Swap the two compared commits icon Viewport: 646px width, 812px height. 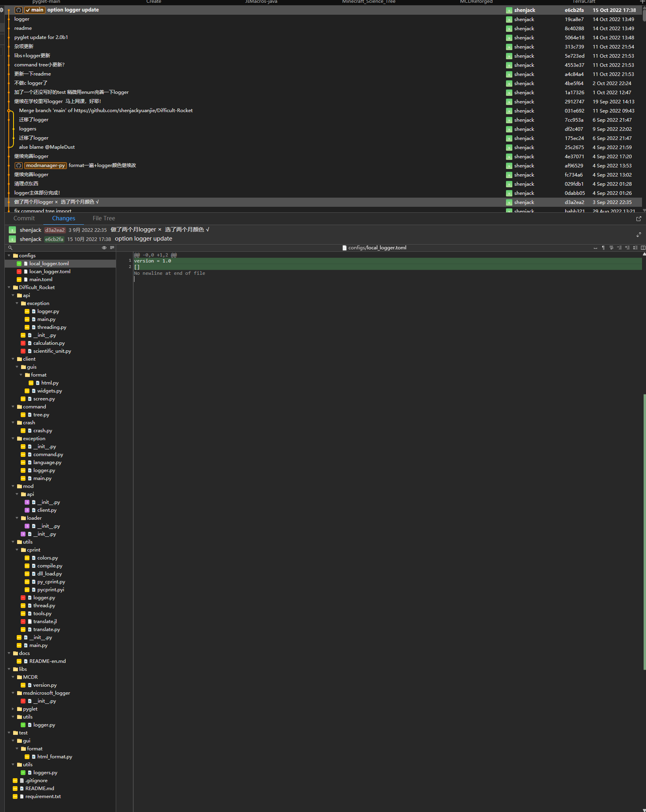pos(639,235)
